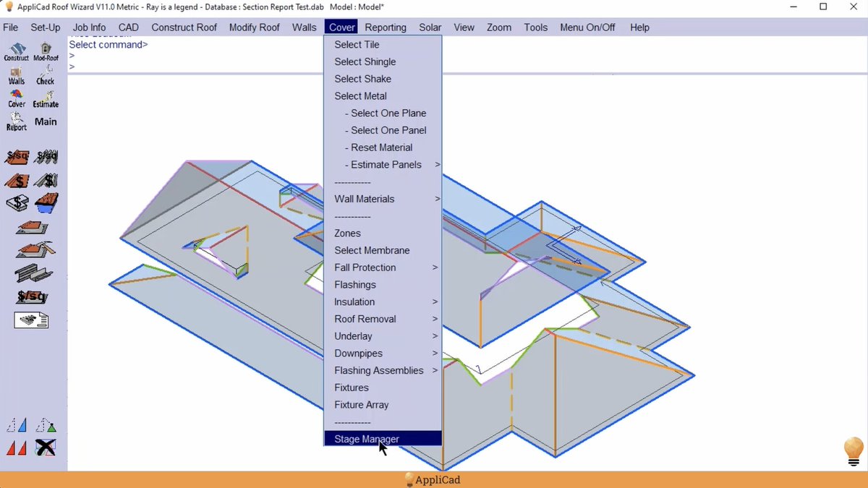Expand the Flashing Assemblies submenu
Image resolution: width=868 pixels, height=488 pixels.
[383, 371]
